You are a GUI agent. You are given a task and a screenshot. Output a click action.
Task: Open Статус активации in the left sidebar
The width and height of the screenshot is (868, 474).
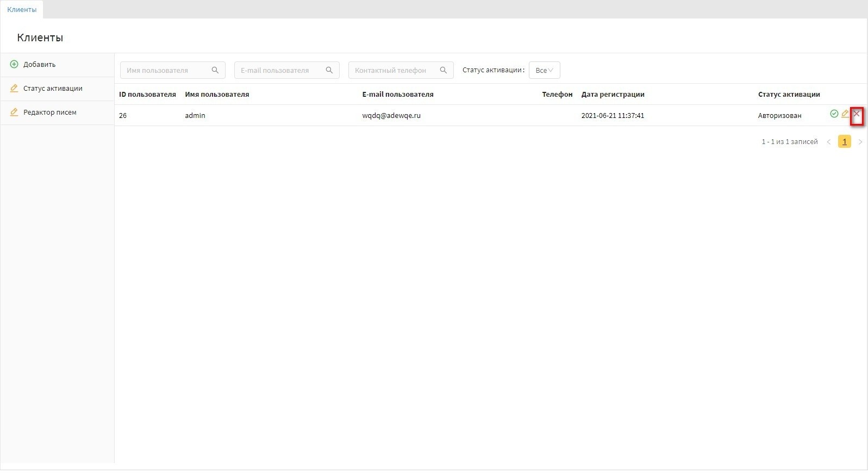coord(53,89)
